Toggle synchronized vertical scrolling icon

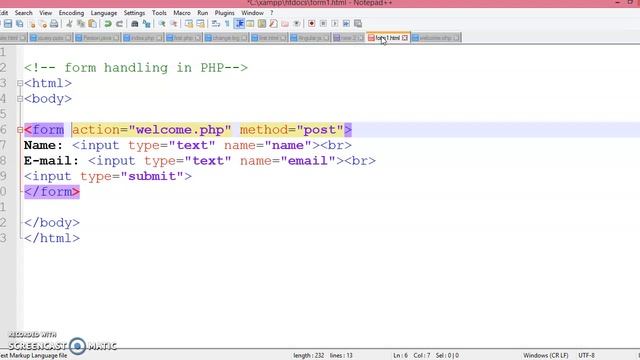[189, 24]
